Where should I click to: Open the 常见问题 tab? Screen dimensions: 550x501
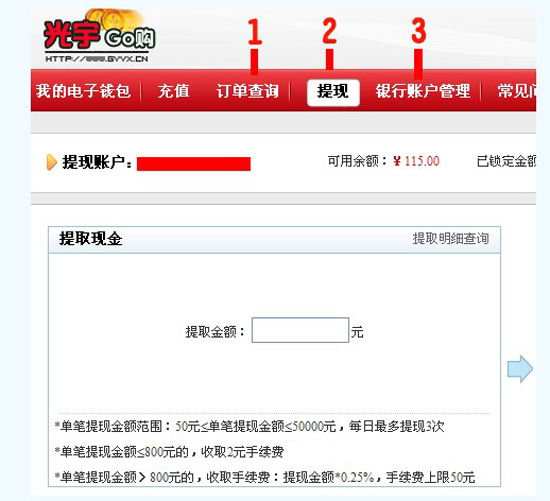517,91
